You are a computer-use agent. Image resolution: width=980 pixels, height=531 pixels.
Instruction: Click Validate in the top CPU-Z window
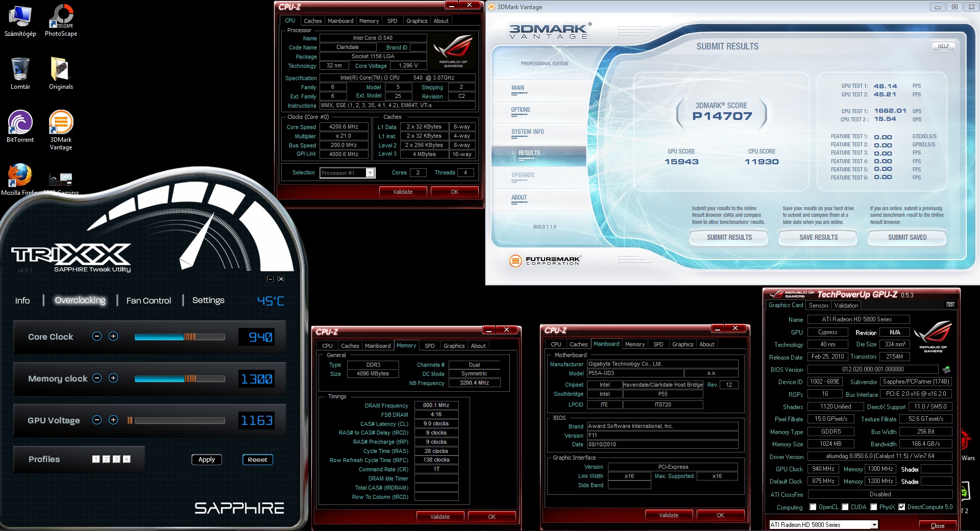pyautogui.click(x=403, y=192)
